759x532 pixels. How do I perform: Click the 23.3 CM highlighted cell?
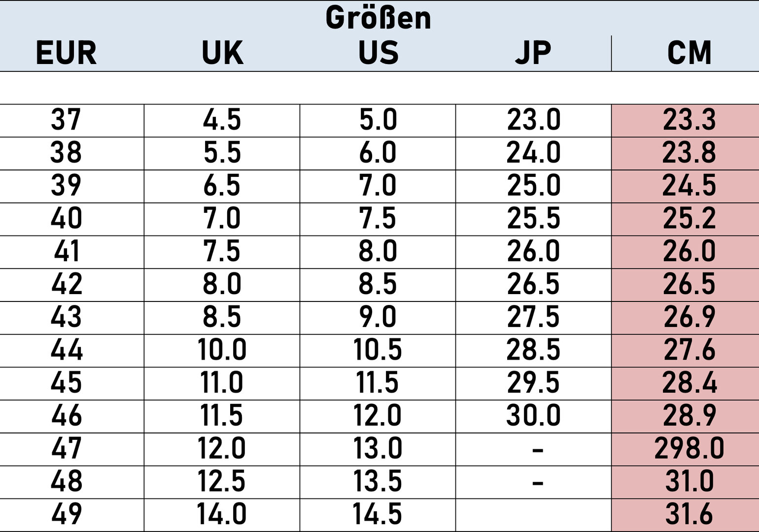[685, 121]
